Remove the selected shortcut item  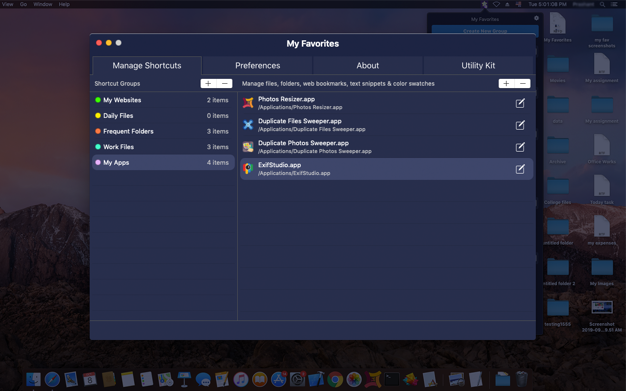tap(523, 83)
